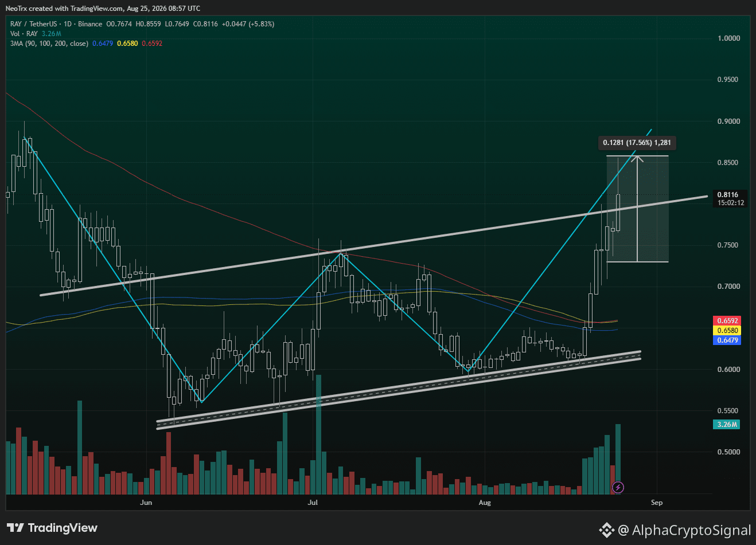Select the 3MA (90, 100, 200, close) legend
Screen dimensions: 756x545
coord(49,44)
